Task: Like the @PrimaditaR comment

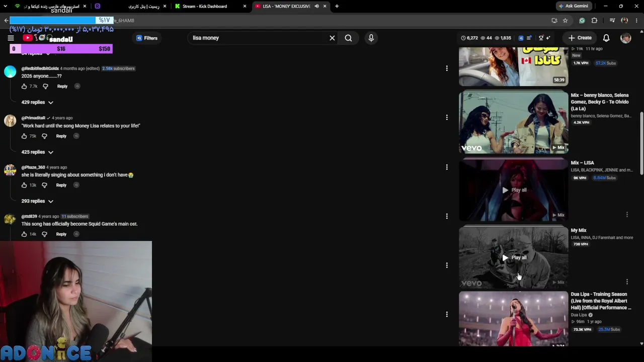Action: coord(24,136)
